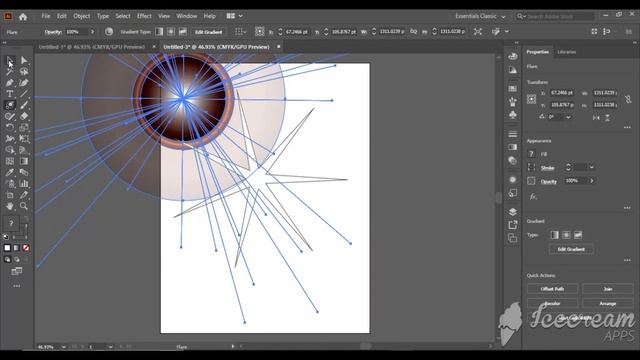
Task: Click the Recolor quick action
Action: [552, 303]
